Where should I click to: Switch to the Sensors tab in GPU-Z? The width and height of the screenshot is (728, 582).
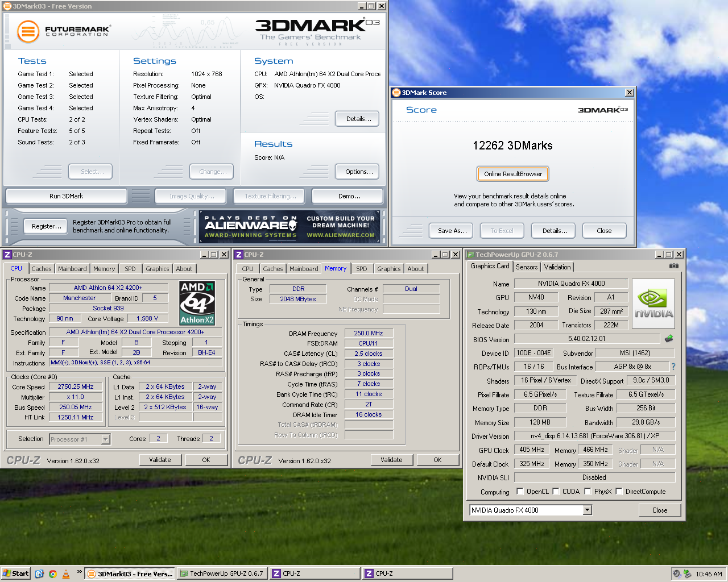527,267
